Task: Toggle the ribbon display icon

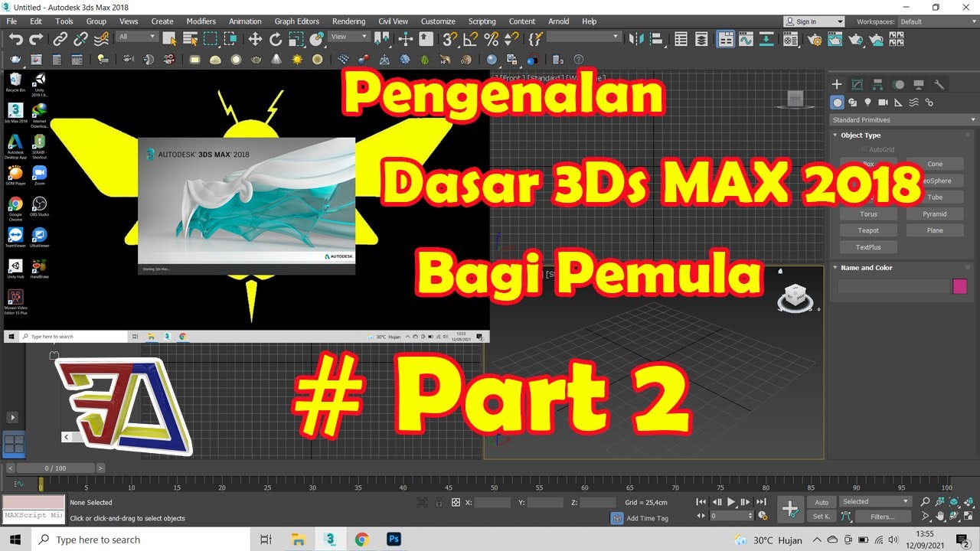Action: pyautogui.click(x=725, y=38)
